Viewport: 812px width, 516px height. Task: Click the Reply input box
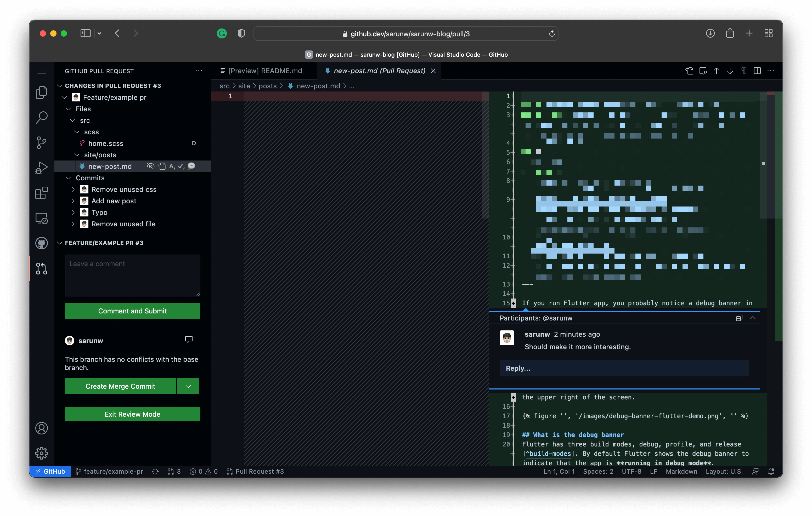pyautogui.click(x=624, y=368)
